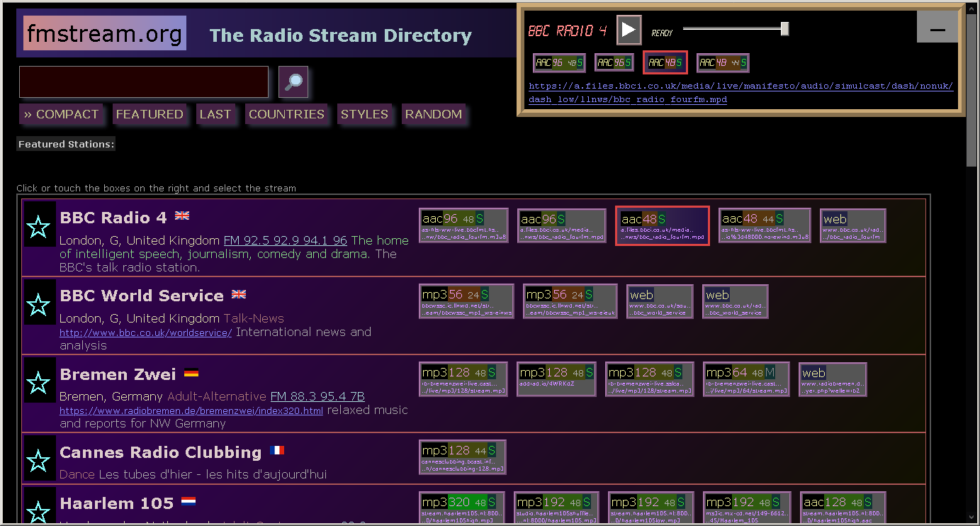The image size is (980, 526).
Task: Click the magnifier search icon
Action: pyautogui.click(x=293, y=82)
